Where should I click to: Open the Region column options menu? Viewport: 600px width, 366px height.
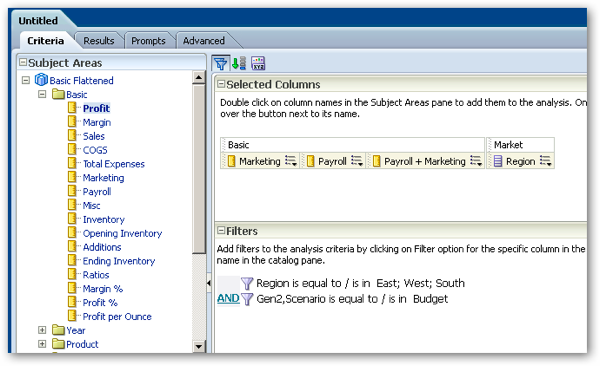coord(546,161)
